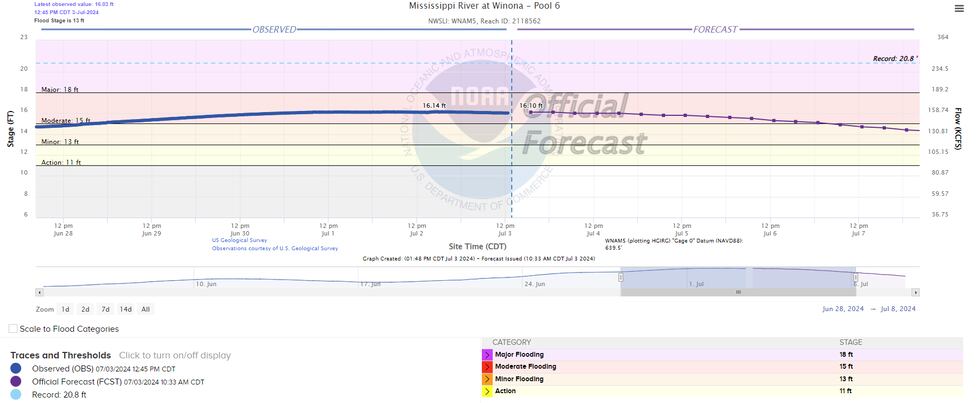Click the 16.14 ft observed peak label
This screenshot has height=403, width=980.
coord(434,106)
